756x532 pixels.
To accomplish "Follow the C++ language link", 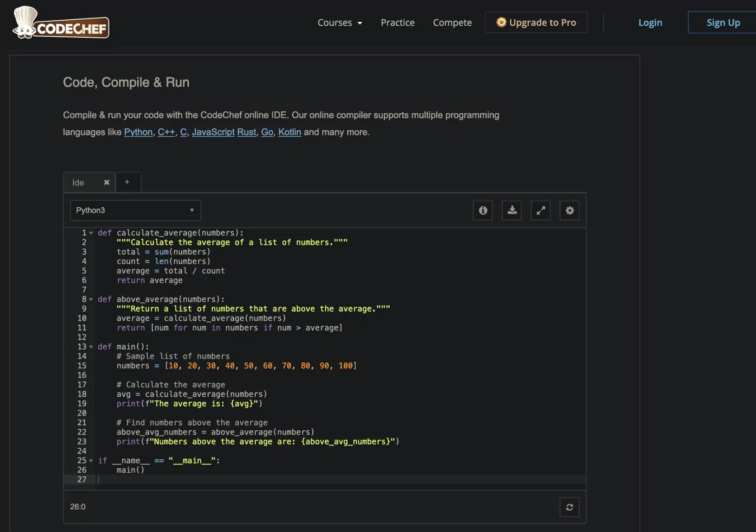I will tap(166, 132).
